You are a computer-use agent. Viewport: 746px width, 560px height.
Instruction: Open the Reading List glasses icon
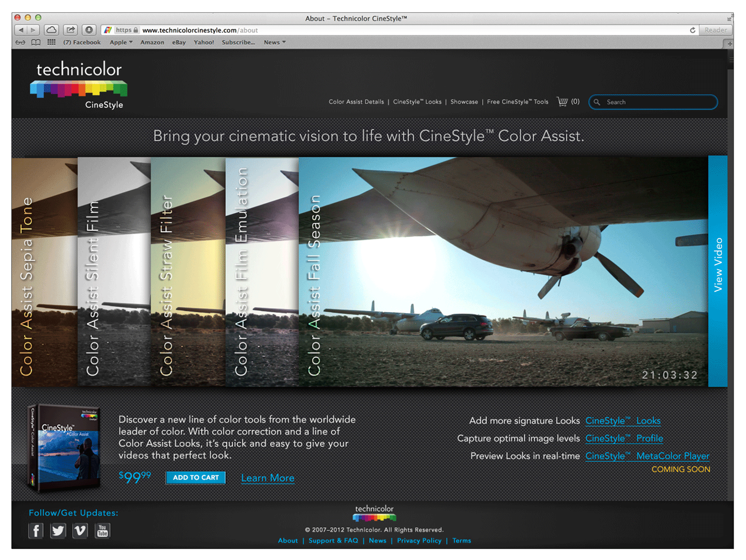pos(20,42)
